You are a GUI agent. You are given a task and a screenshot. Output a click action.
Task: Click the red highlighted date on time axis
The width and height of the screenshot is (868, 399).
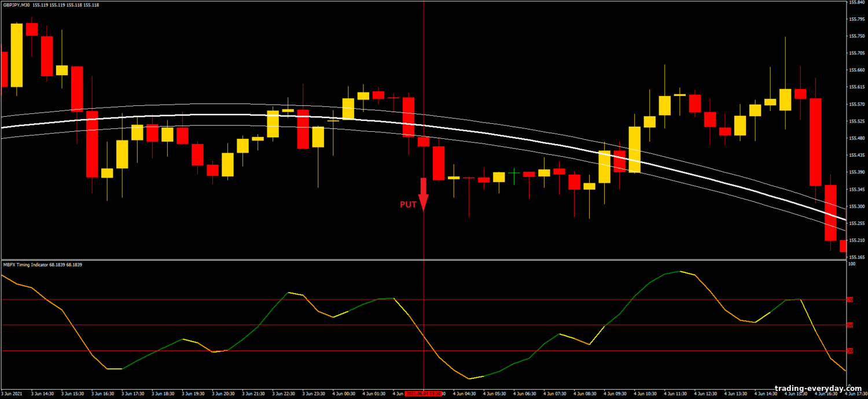point(423,394)
